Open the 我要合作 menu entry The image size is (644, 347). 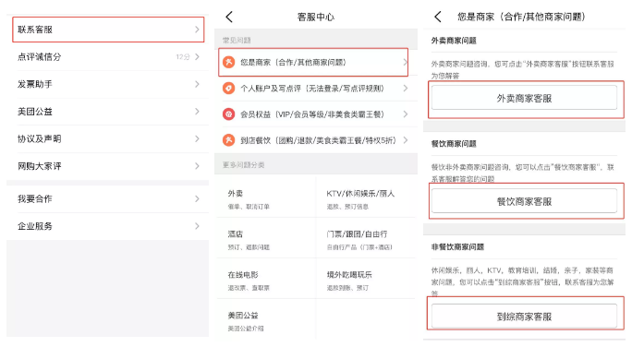click(107, 199)
